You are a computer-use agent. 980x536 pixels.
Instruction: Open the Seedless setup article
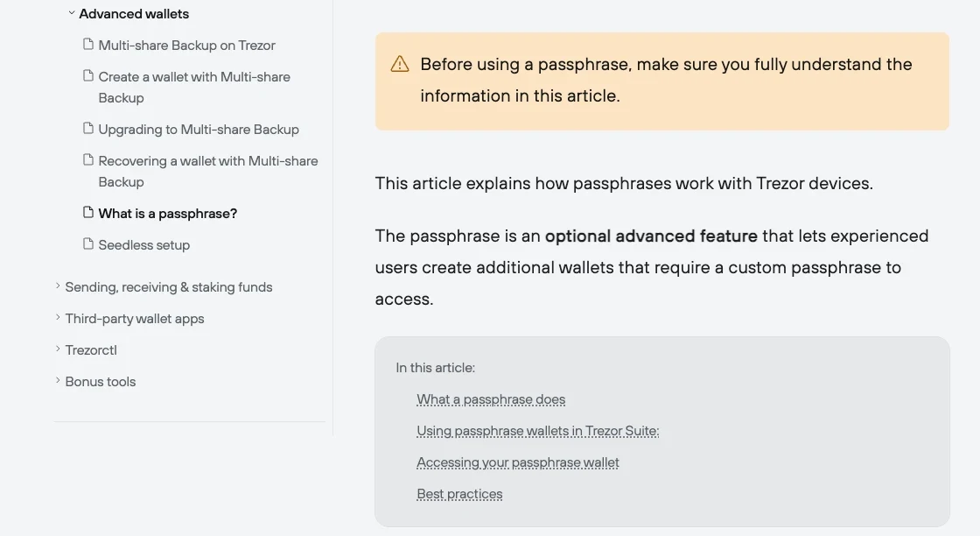(143, 245)
